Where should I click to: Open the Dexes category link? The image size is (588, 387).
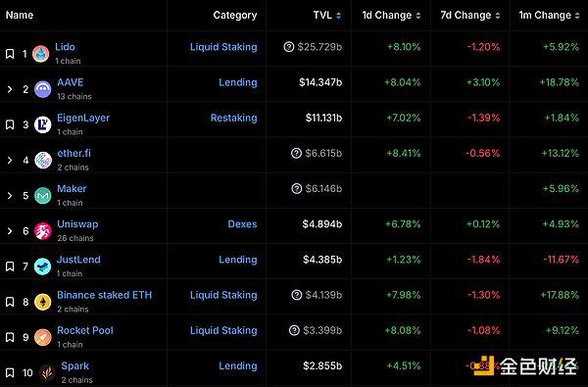pos(243,224)
